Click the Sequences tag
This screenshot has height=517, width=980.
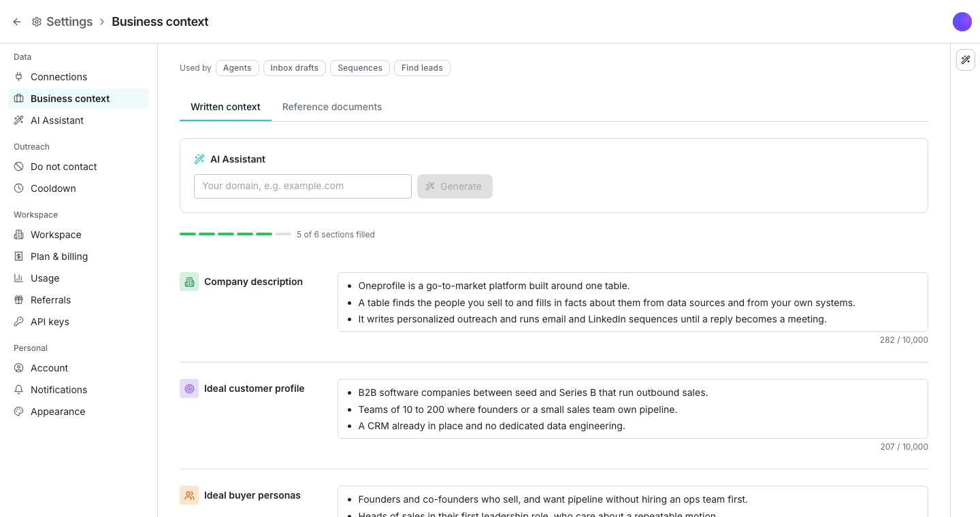[x=360, y=68]
